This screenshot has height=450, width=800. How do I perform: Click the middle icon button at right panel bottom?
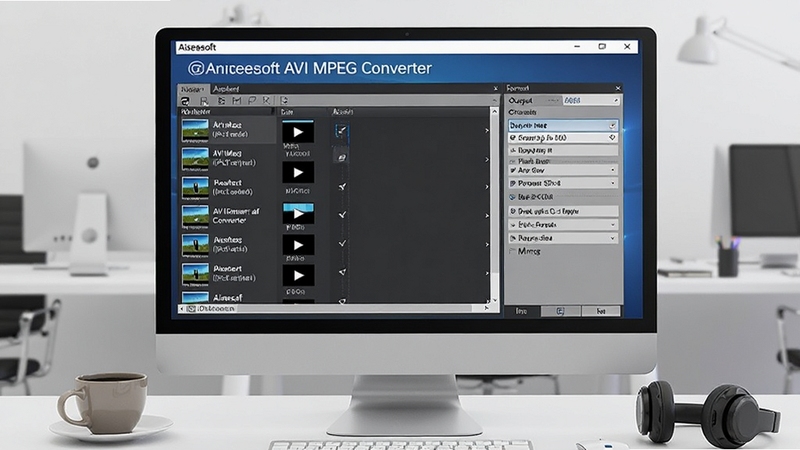560,311
